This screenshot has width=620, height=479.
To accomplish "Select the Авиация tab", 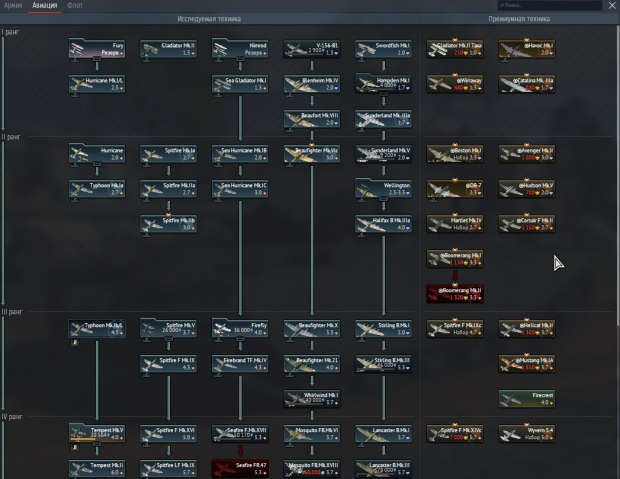I will [x=45, y=6].
